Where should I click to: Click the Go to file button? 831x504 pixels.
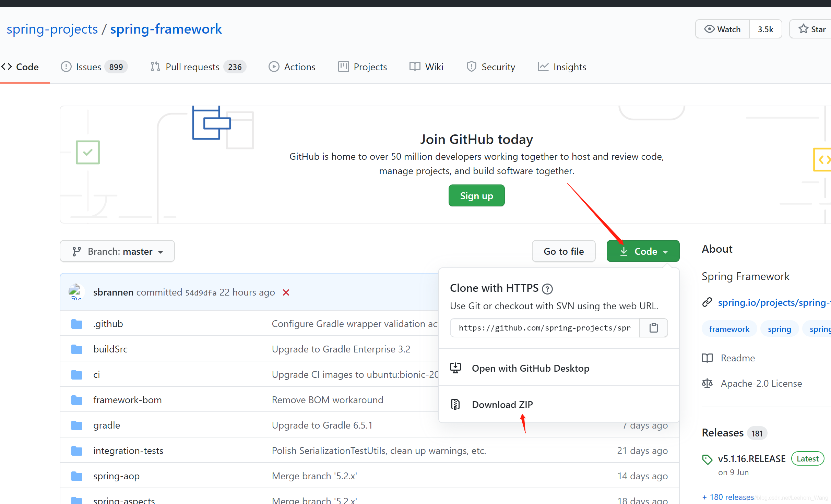coord(563,251)
